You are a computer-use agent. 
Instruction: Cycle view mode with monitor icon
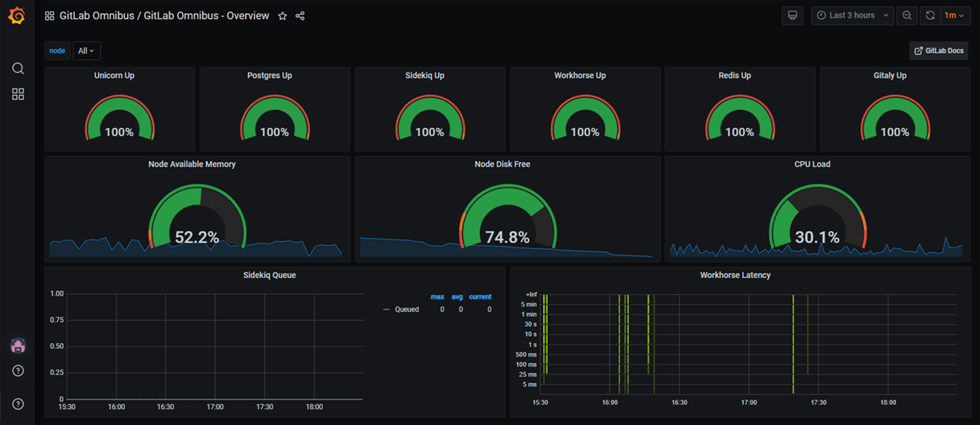coord(793,15)
